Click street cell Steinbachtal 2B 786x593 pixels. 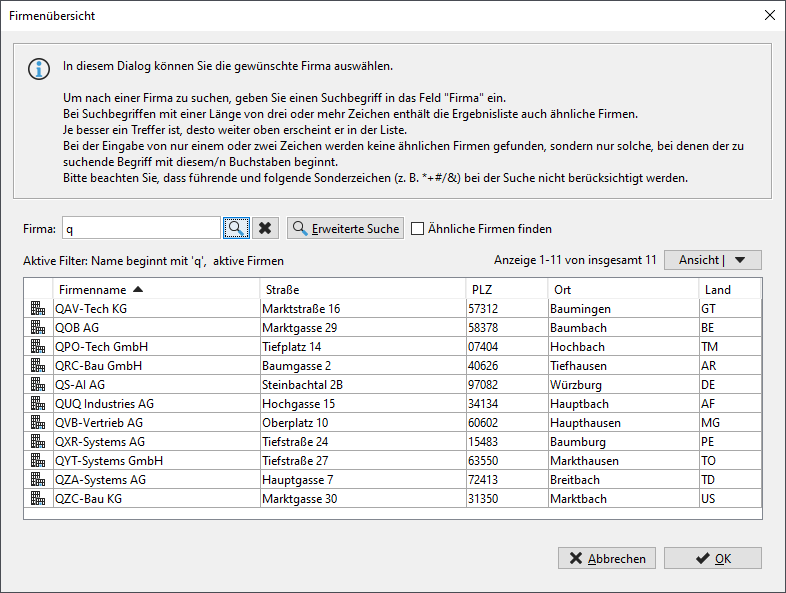coord(363,385)
